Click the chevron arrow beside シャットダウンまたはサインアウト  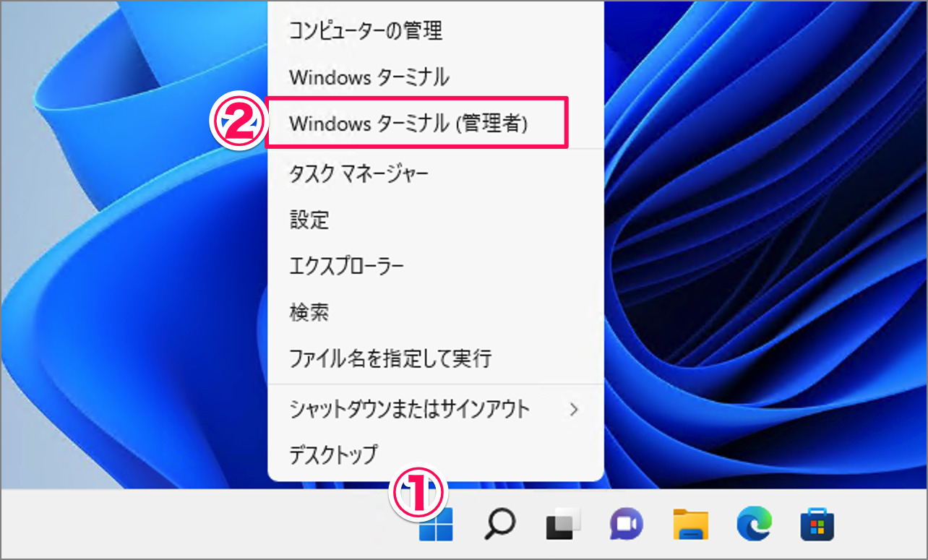click(575, 410)
